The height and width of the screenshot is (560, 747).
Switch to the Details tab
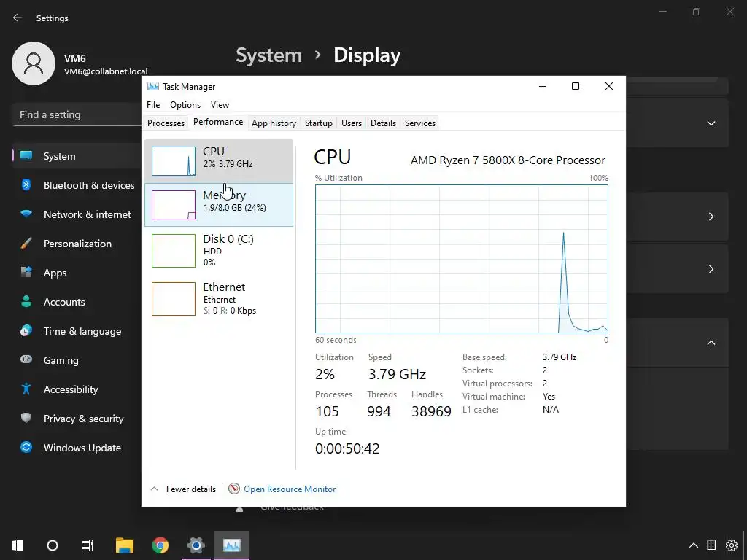384,122
